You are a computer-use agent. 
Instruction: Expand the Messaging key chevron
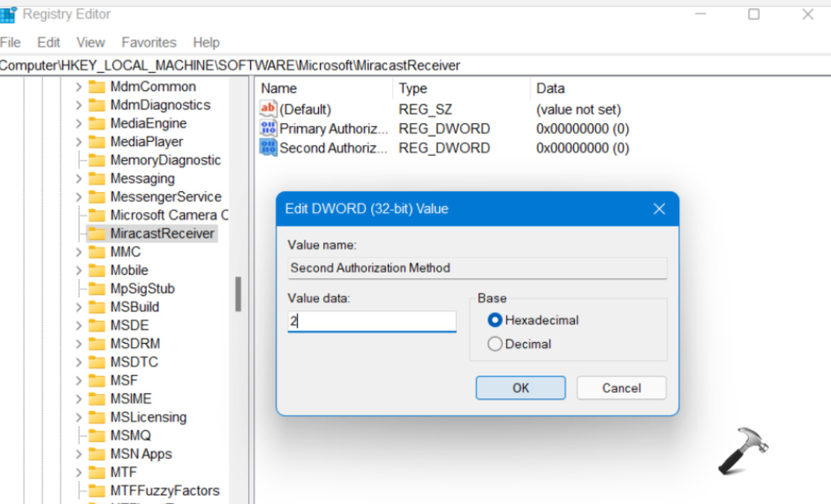[78, 179]
